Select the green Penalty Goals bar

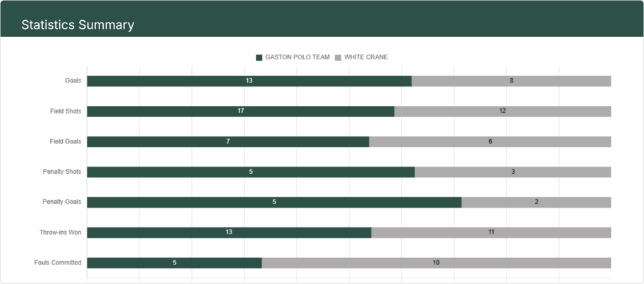(x=274, y=202)
